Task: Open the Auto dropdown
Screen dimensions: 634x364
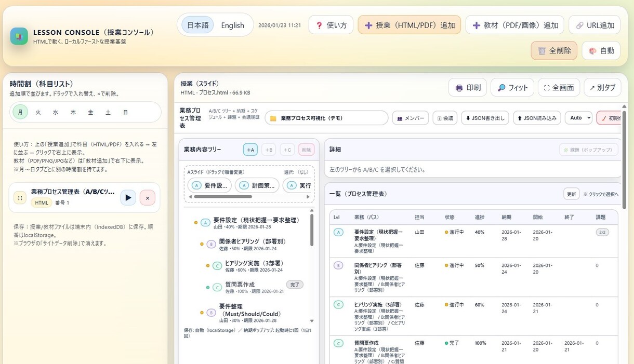Action: click(579, 118)
